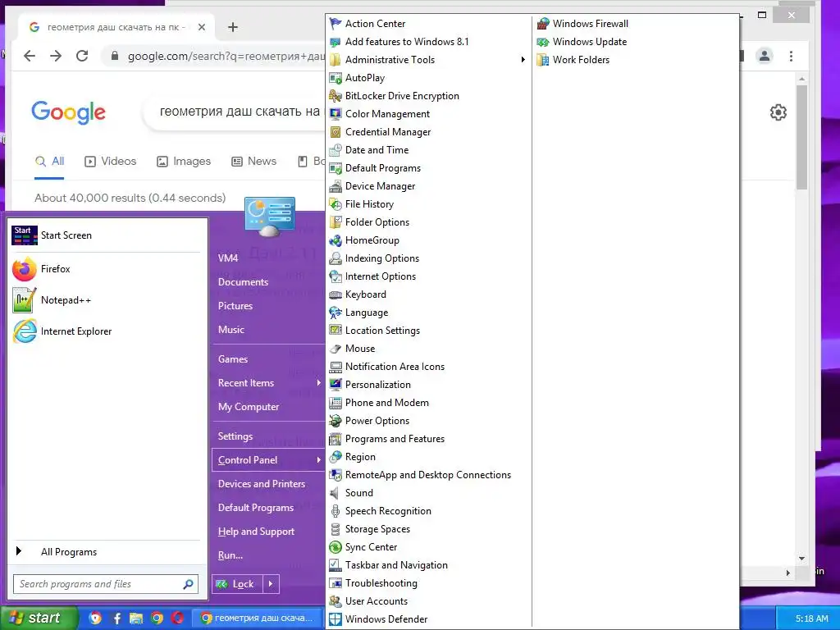The width and height of the screenshot is (840, 630).
Task: Open Opera icon on the taskbar
Action: (177, 619)
